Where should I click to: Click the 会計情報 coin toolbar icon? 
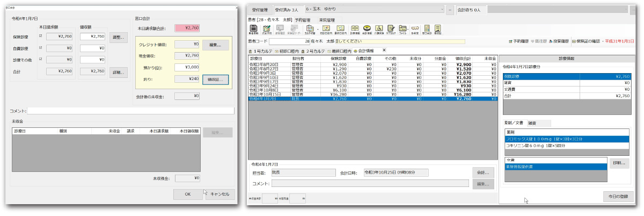(x=367, y=29)
